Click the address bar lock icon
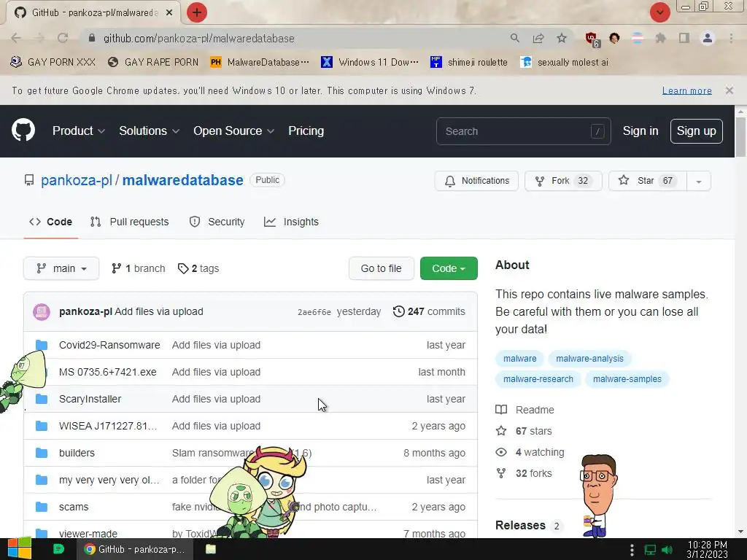 pos(92,38)
